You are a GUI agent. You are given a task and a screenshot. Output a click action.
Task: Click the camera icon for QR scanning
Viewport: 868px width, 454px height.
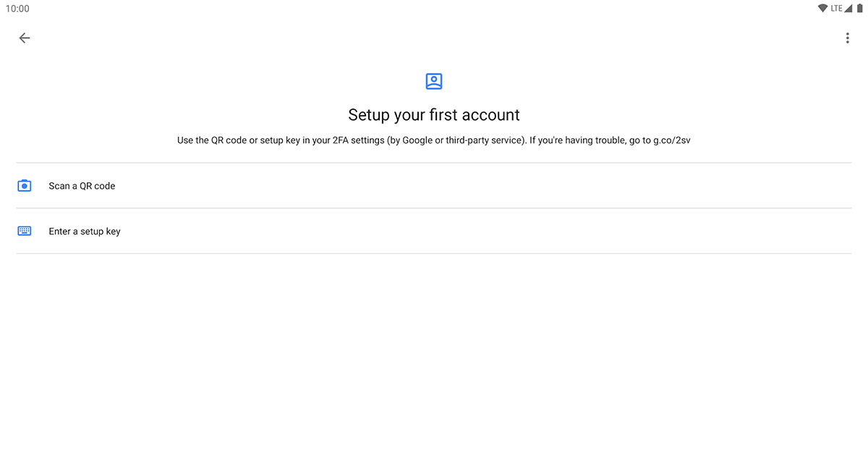tap(25, 186)
